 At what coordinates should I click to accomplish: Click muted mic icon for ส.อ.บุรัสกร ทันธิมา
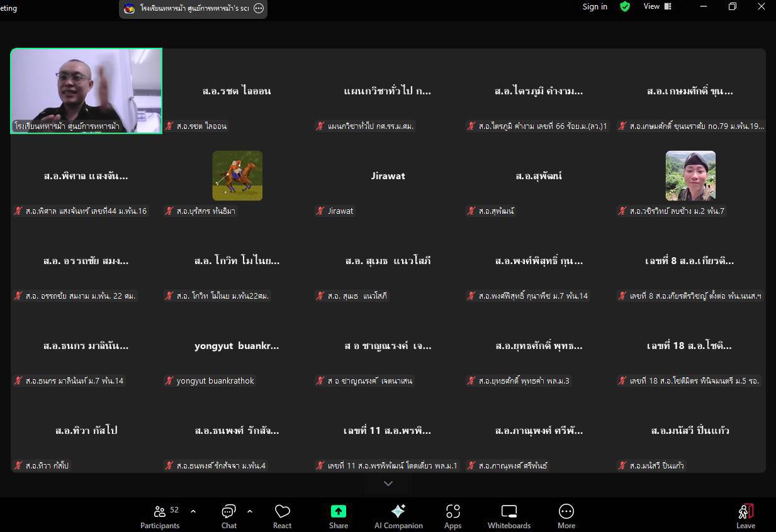[x=169, y=211]
